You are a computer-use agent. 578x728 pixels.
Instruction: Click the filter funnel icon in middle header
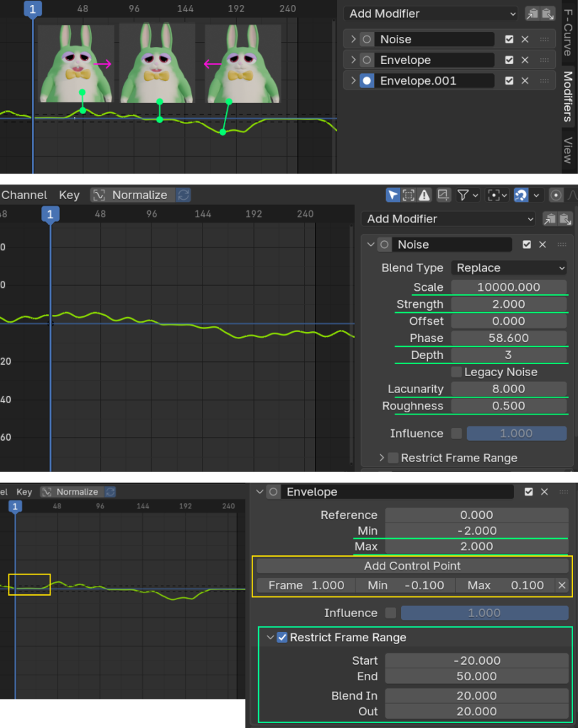pyautogui.click(x=463, y=195)
